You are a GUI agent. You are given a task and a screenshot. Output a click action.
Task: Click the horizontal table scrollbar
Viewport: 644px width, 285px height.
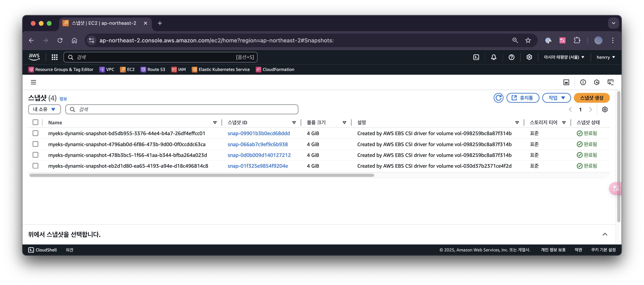coord(201,175)
